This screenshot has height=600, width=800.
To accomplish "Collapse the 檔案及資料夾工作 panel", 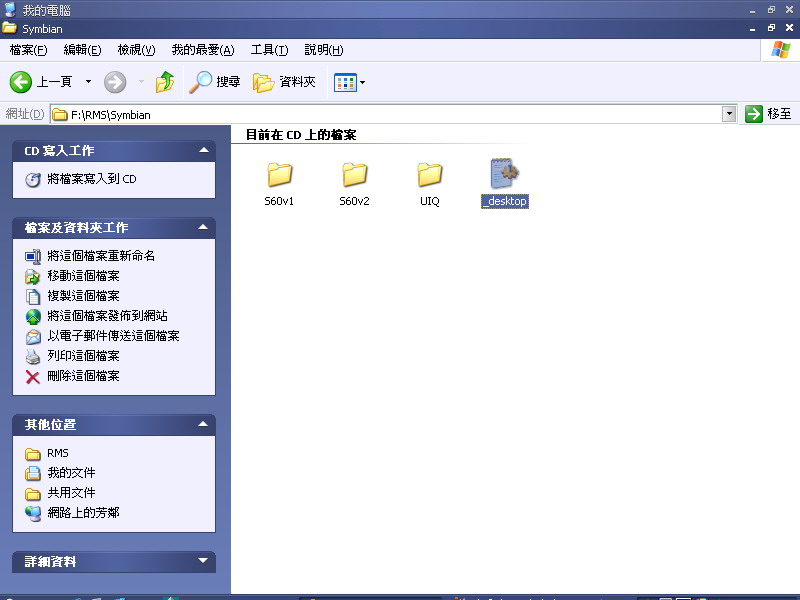I will pos(203,227).
